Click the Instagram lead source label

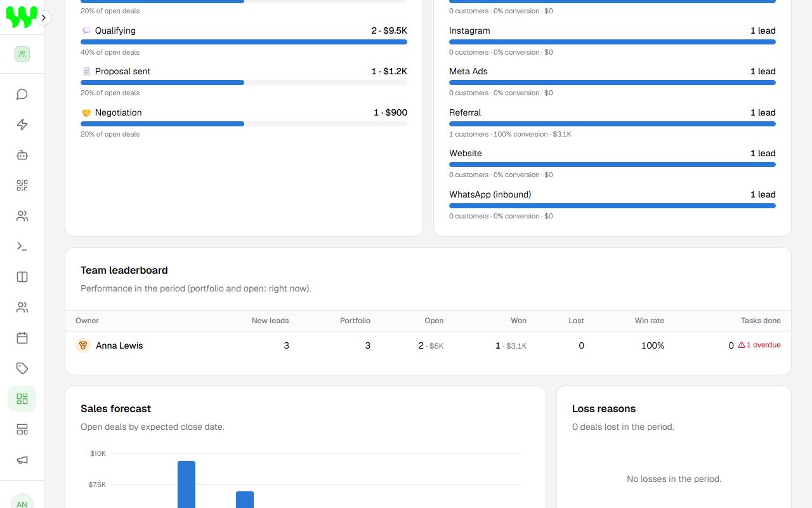point(469,30)
